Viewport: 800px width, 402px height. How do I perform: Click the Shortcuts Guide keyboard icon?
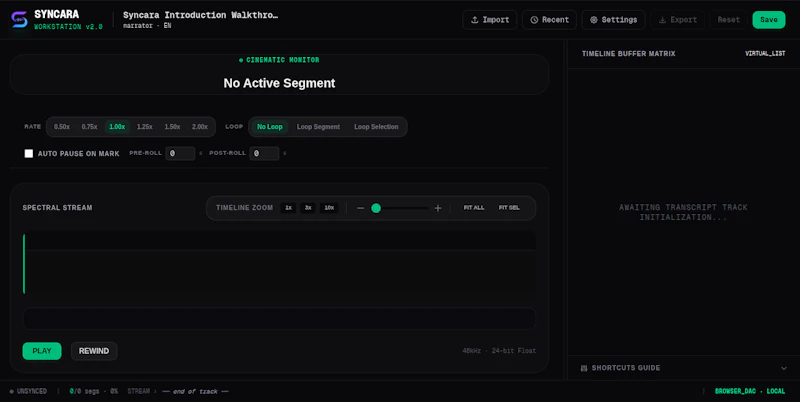[x=584, y=368]
